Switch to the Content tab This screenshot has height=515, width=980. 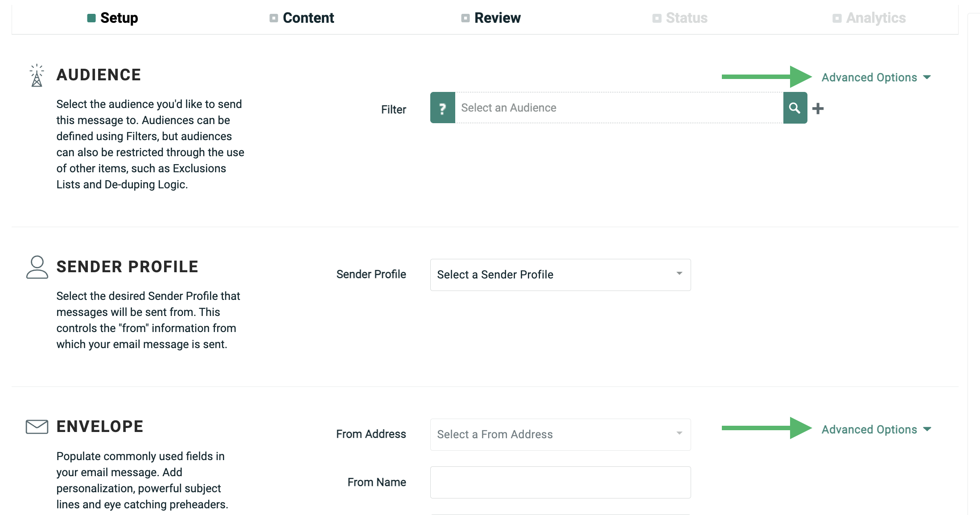[308, 18]
